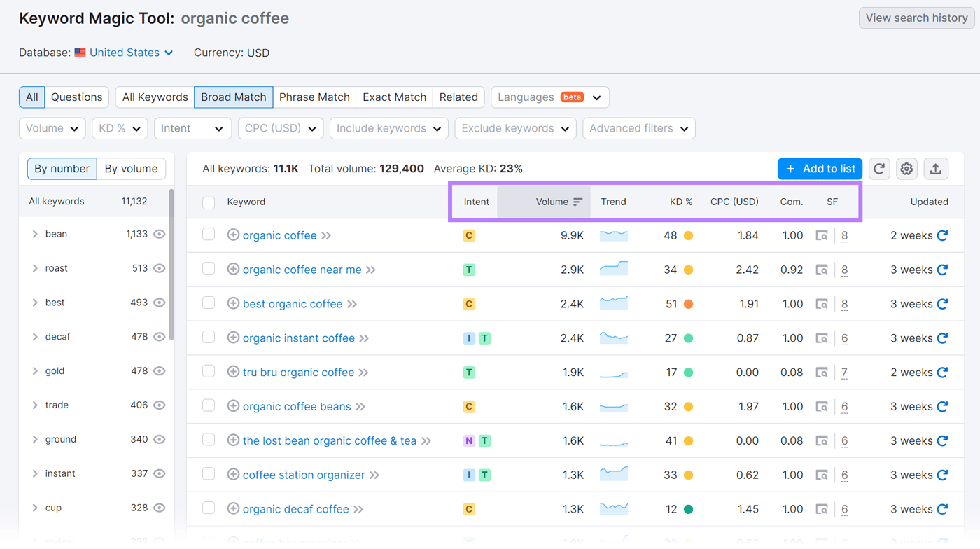Image resolution: width=980 pixels, height=549 pixels.
Task: Switch to Exact Match matching
Action: coord(394,97)
